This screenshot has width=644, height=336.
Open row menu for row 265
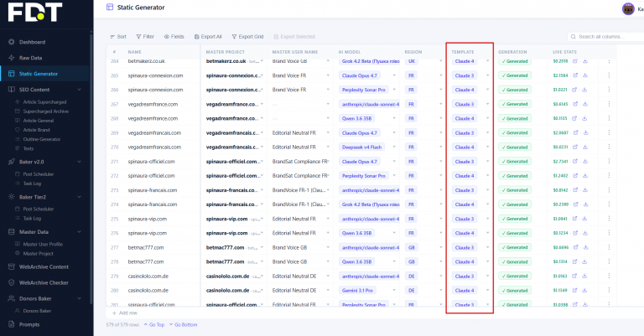[x=609, y=75]
